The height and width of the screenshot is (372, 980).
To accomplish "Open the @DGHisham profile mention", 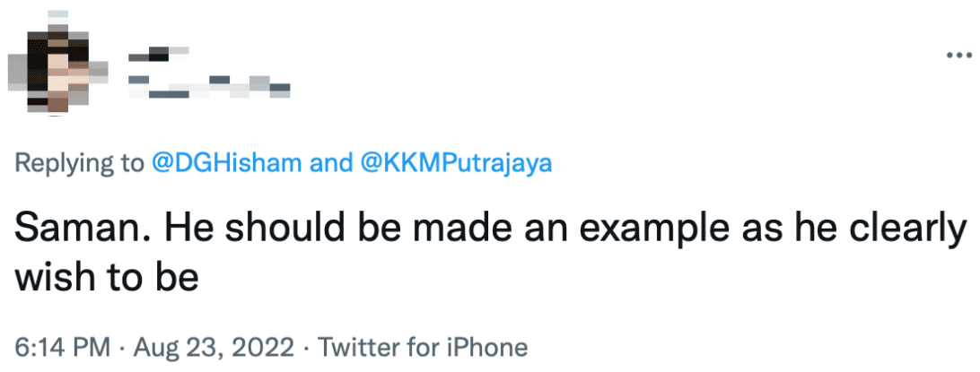I will point(225,163).
